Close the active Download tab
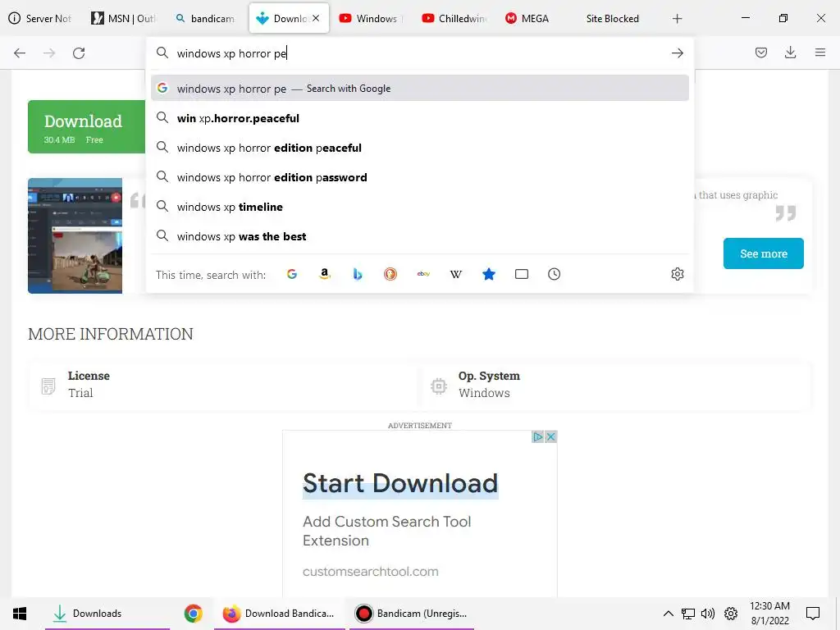Viewport: 840px width, 630px height. click(316, 18)
